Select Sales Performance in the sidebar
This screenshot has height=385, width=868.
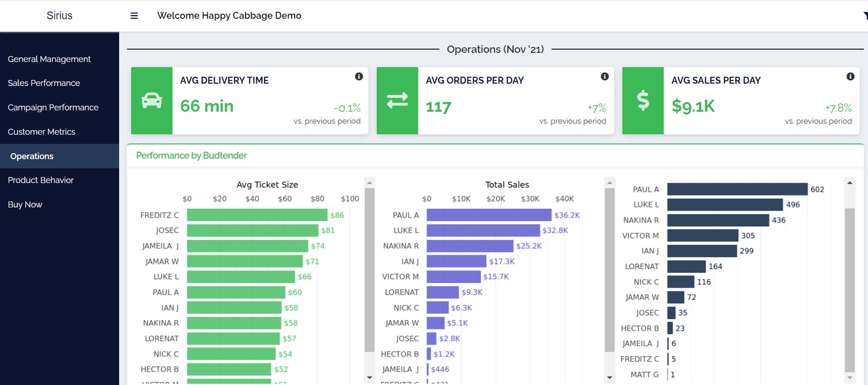pos(44,83)
